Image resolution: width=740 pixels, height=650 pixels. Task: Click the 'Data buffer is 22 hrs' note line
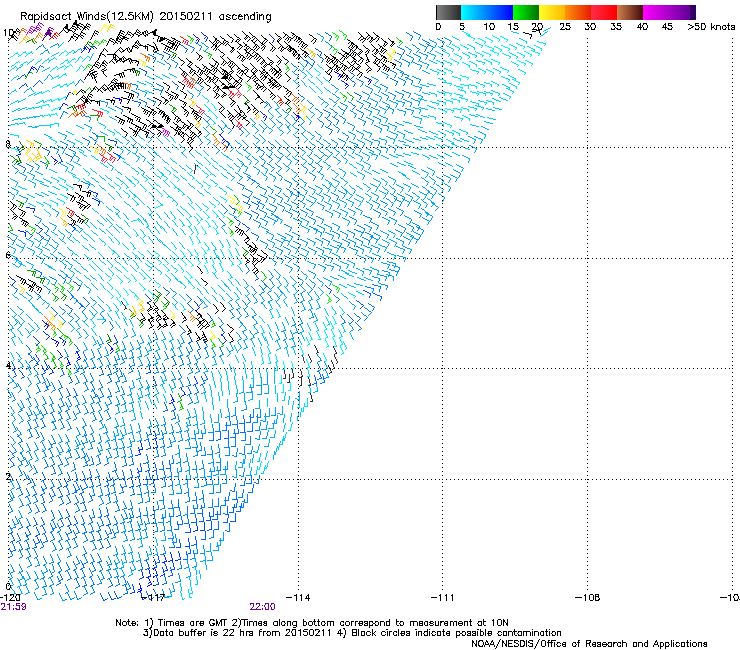coord(352,633)
